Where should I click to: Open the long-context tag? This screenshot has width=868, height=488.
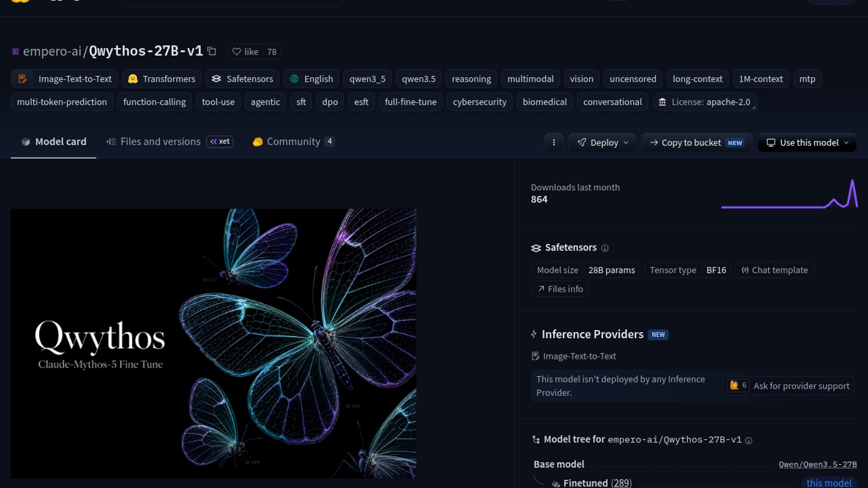pos(698,79)
